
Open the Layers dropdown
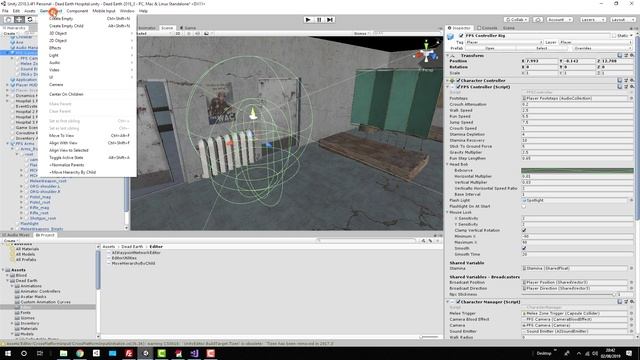pyautogui.click(x=592, y=20)
